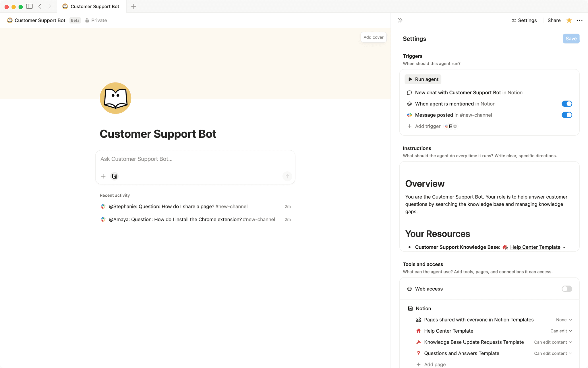Change Help Center Template access from Can edit

(561, 331)
